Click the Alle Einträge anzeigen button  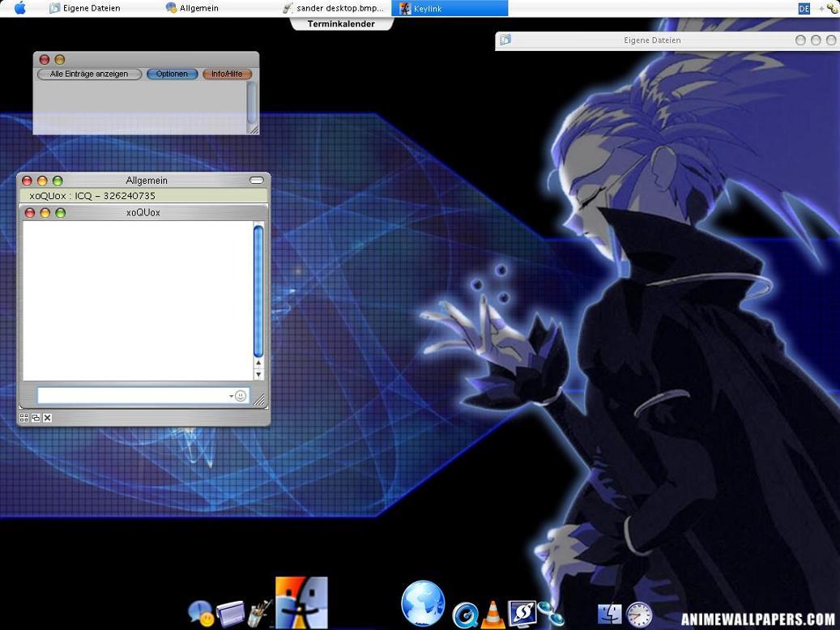[89, 74]
